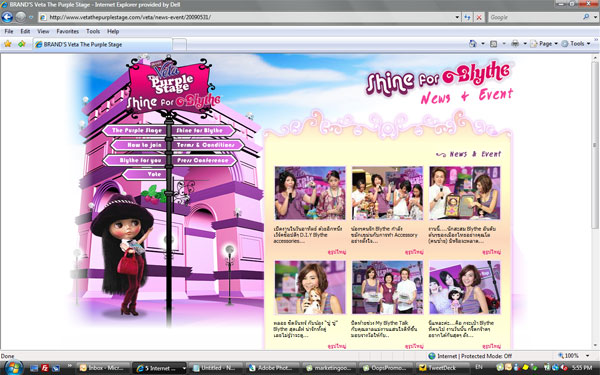Open the Tools menu in menu bar
This screenshot has height=375, width=600.
[x=93, y=31]
